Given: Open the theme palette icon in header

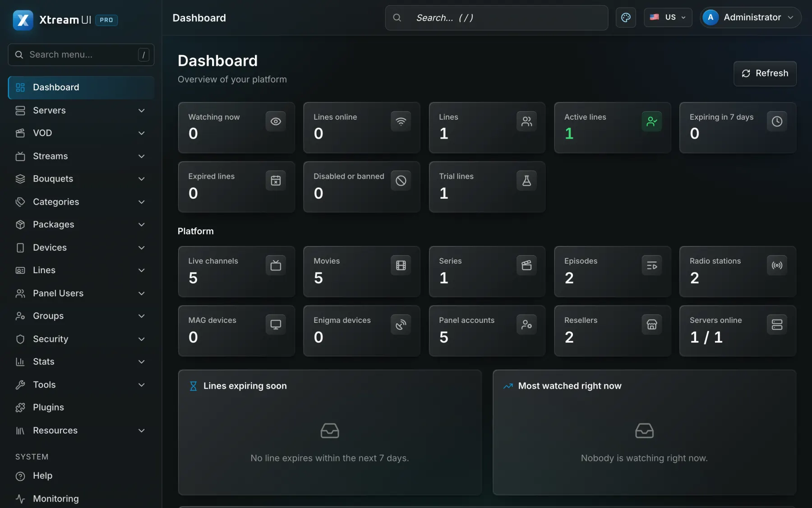Looking at the screenshot, I should point(626,18).
